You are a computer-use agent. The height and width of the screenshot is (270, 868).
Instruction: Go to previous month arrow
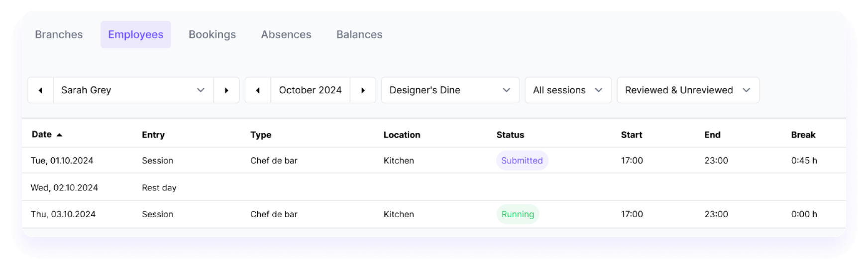[x=258, y=90]
